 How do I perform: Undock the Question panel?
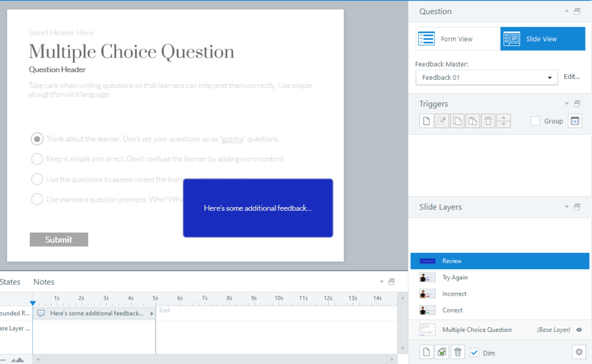pos(577,11)
